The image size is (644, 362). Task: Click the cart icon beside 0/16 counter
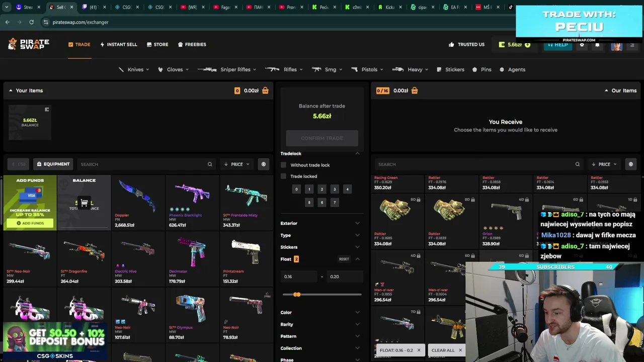pos(415,90)
